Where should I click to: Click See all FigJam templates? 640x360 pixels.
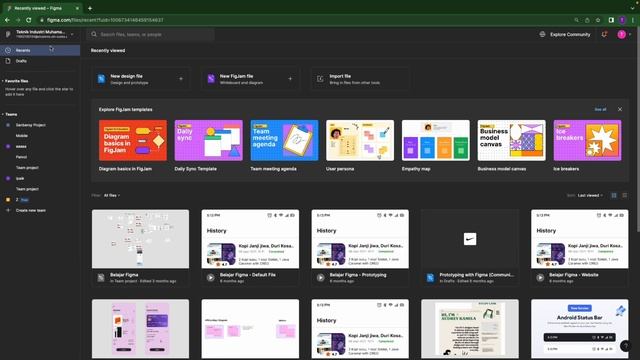click(x=600, y=109)
